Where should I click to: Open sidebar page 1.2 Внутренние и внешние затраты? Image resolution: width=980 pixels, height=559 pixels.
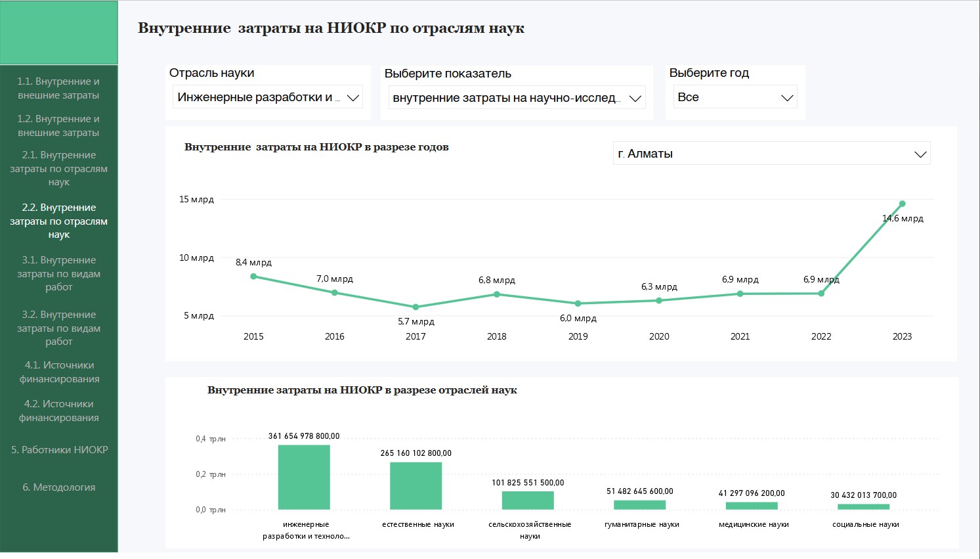tap(58, 125)
